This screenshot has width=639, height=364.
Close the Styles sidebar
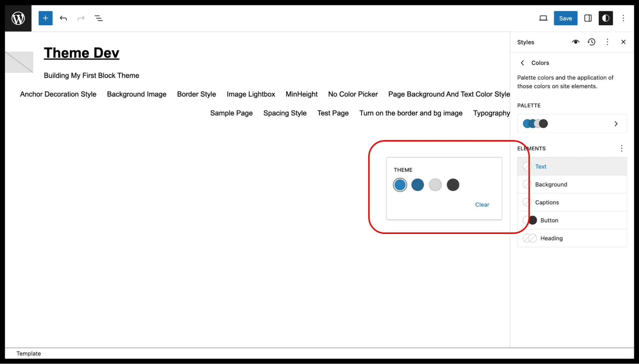pyautogui.click(x=623, y=42)
